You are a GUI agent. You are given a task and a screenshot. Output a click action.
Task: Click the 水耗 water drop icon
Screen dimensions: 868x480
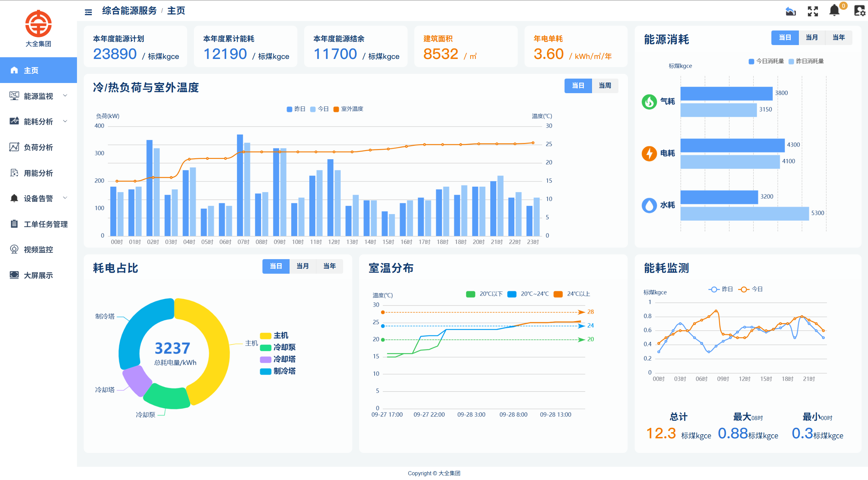[649, 205]
